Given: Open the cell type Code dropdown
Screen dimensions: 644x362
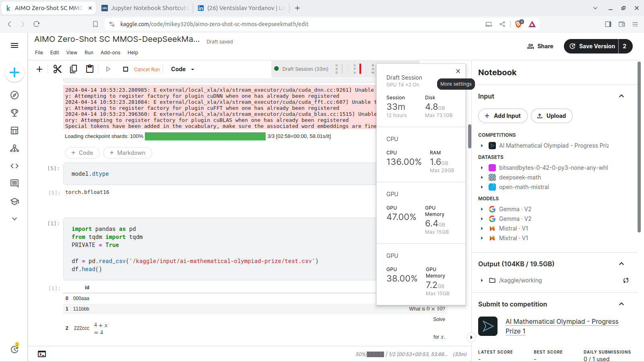Looking at the screenshot, I should pyautogui.click(x=182, y=69).
